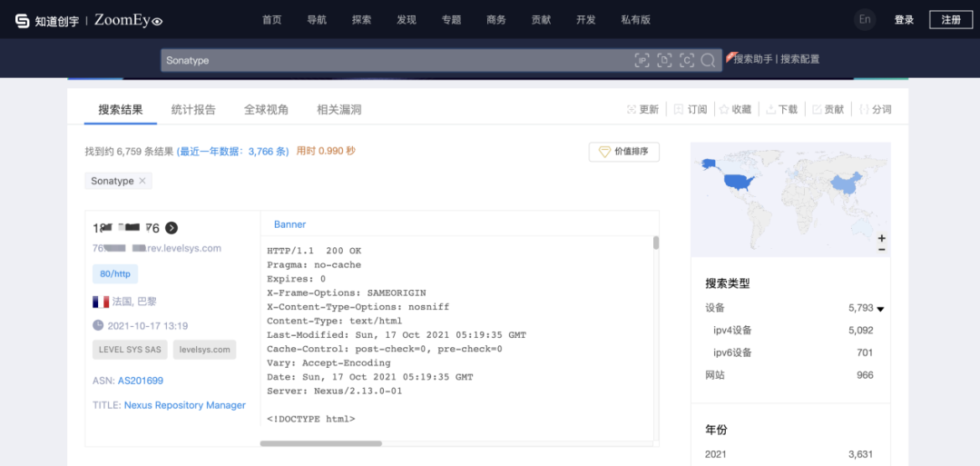Open the 商务 menu item
The height and width of the screenshot is (466, 980).
click(x=496, y=20)
